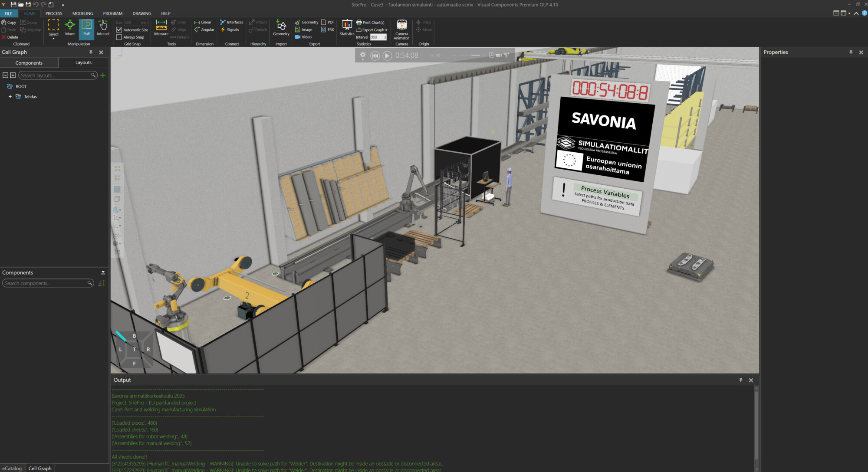
Task: Activate the PnP manipulation tool
Action: tap(86, 28)
